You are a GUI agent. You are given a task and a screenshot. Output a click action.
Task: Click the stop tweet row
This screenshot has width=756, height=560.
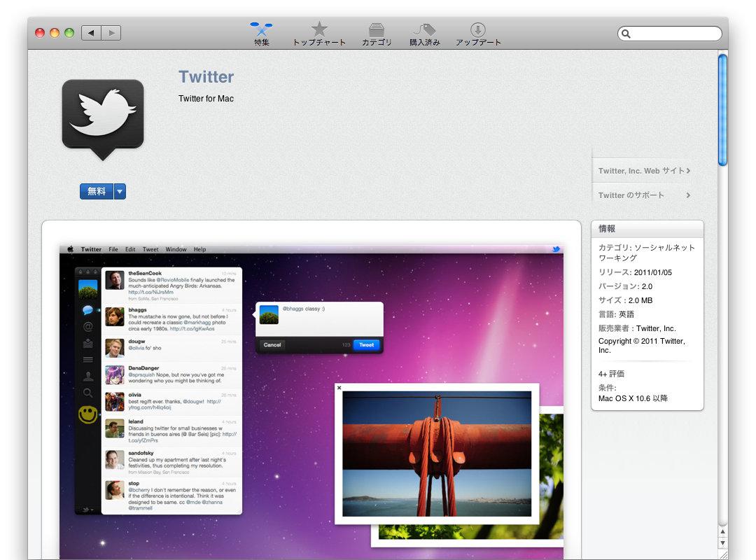(171, 496)
